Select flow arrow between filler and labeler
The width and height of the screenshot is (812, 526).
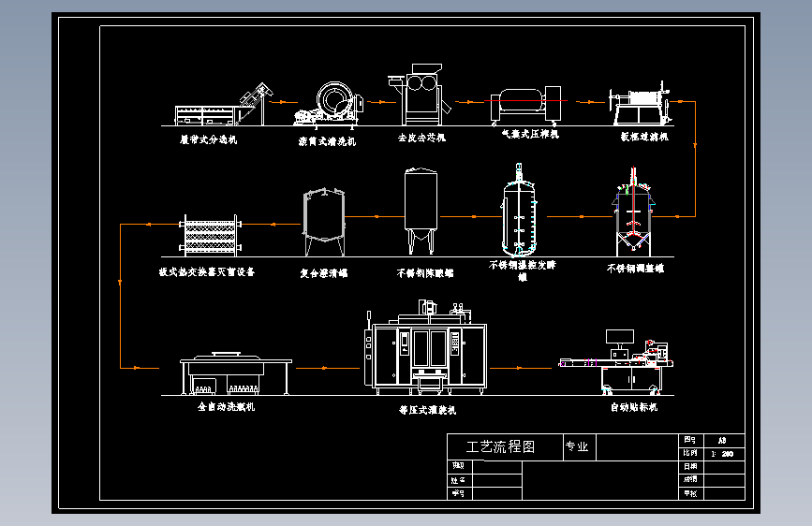(x=521, y=368)
